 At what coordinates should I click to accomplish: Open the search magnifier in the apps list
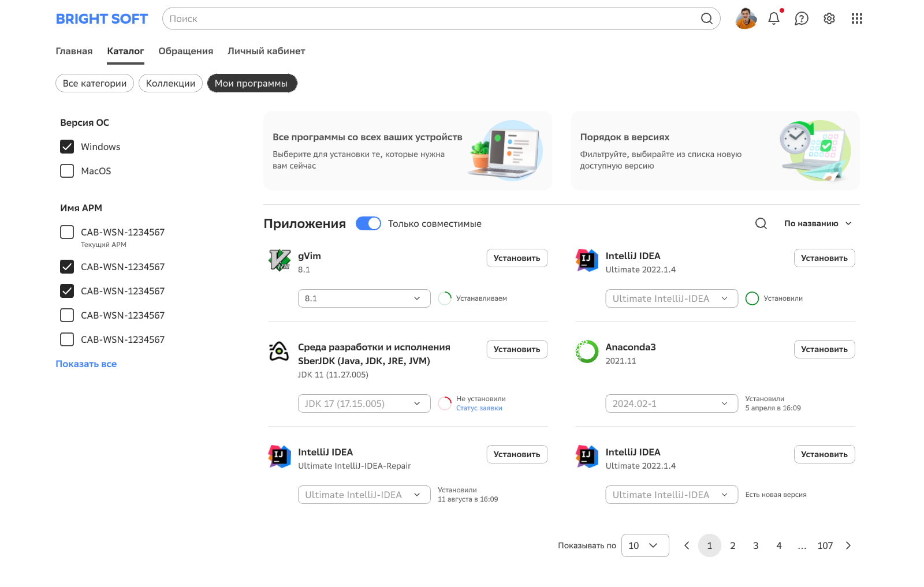tap(761, 223)
